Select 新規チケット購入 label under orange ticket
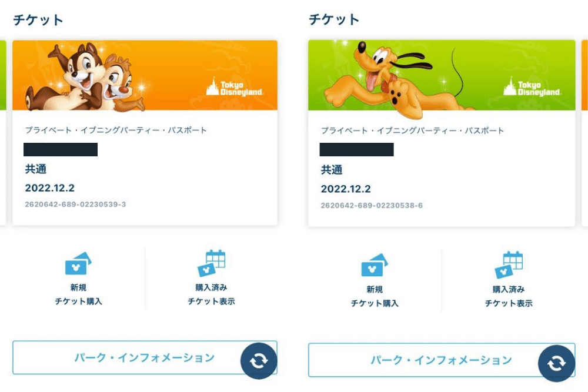The image size is (588, 392). point(78,294)
